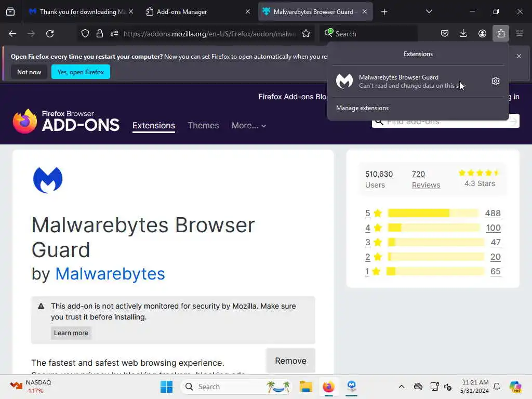Reload the current page

(50, 34)
